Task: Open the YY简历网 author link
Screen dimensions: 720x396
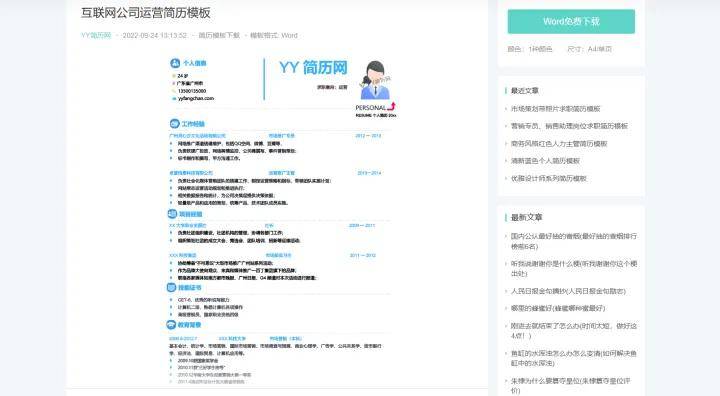Action: tap(96, 35)
